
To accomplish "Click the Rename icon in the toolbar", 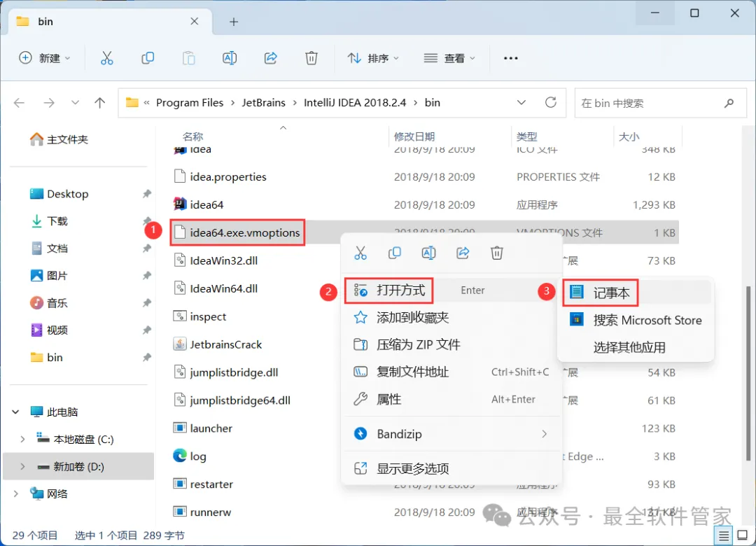I will (230, 58).
